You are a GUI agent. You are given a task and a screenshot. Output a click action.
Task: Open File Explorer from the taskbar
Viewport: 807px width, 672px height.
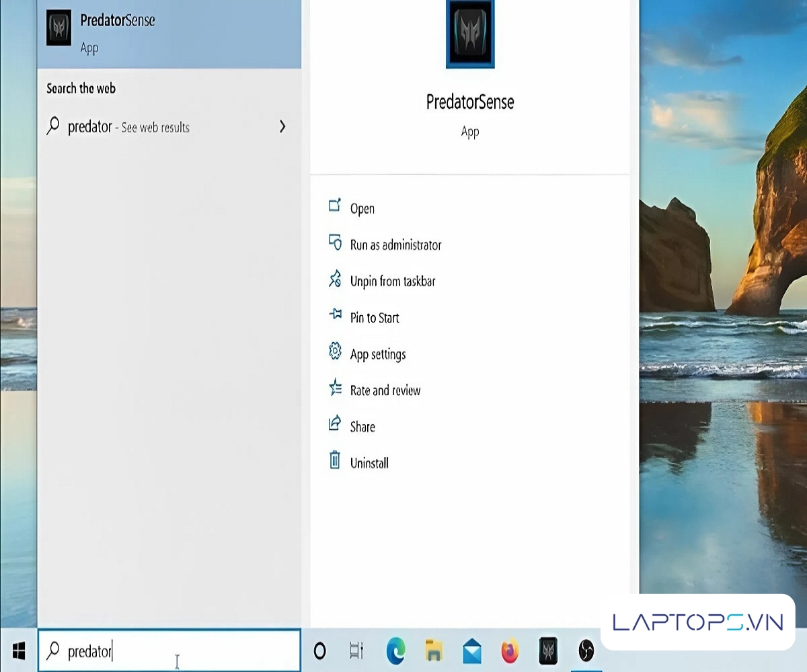[434, 650]
